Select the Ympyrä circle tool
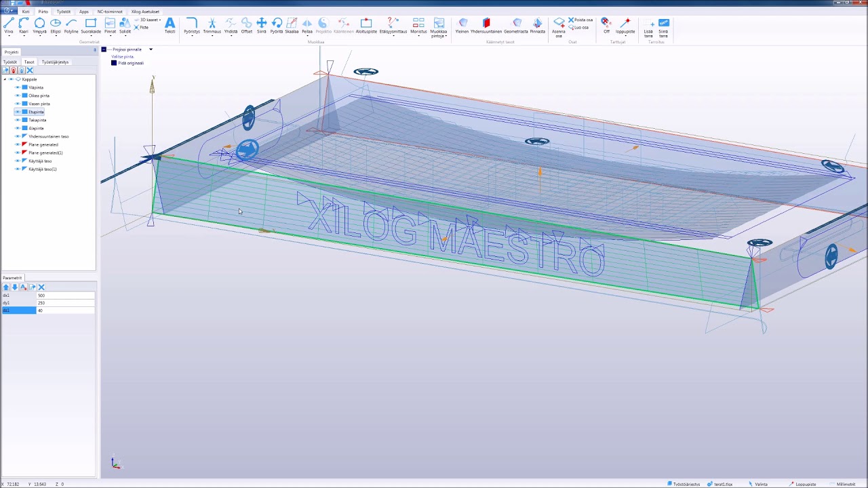This screenshot has width=868, height=488. [x=39, y=26]
